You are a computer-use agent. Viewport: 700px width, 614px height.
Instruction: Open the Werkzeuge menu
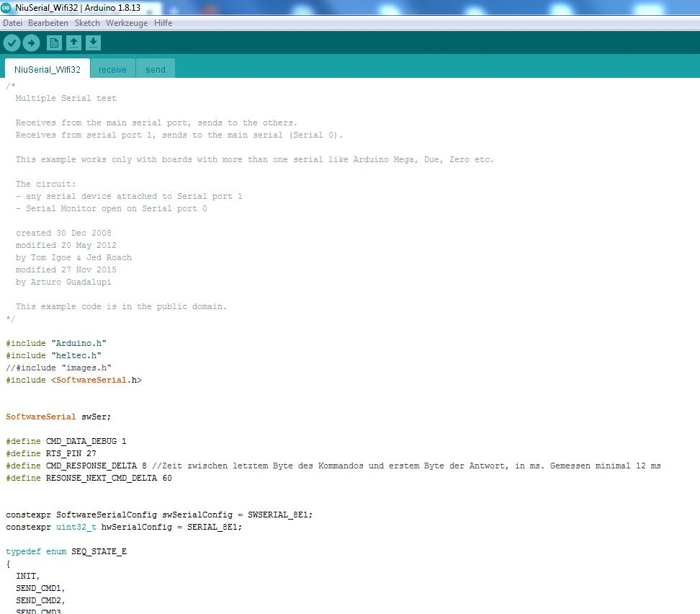point(127,23)
